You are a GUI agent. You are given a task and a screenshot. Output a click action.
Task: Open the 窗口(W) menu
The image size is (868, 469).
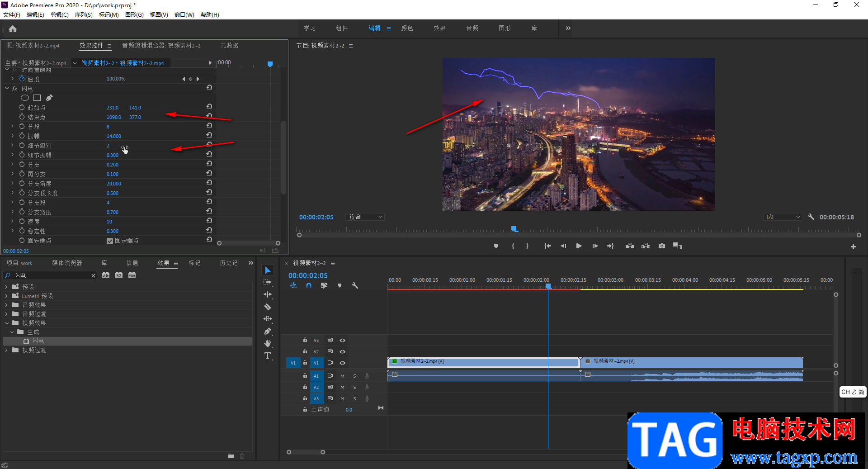click(184, 14)
